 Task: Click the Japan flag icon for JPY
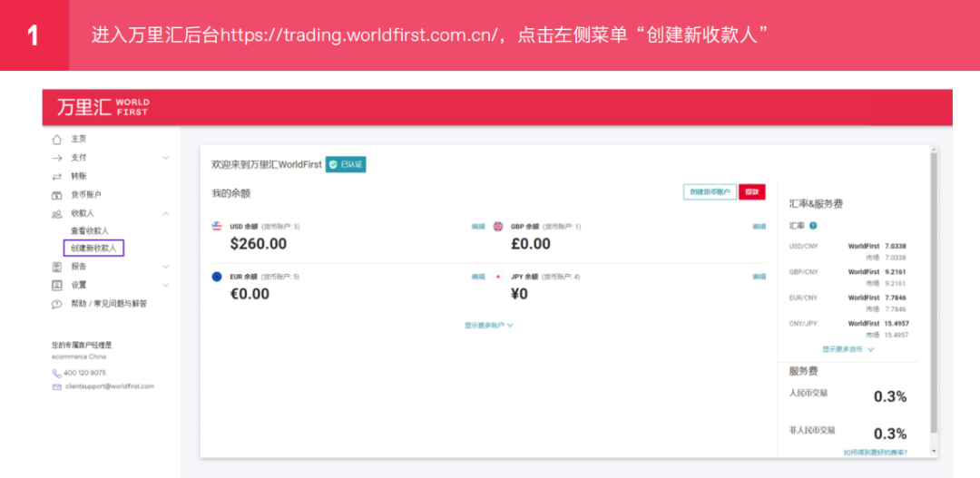(x=498, y=276)
